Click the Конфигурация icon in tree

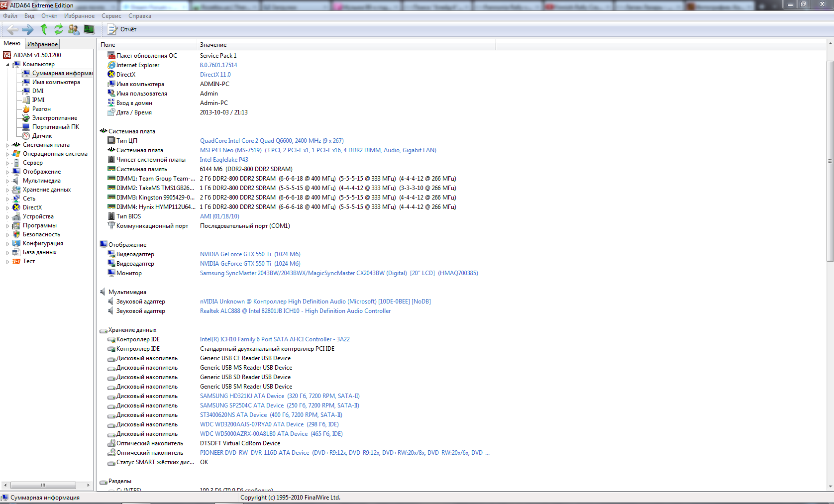(x=16, y=243)
